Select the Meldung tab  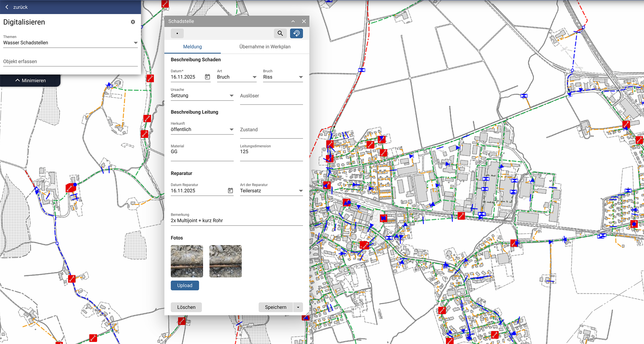192,47
